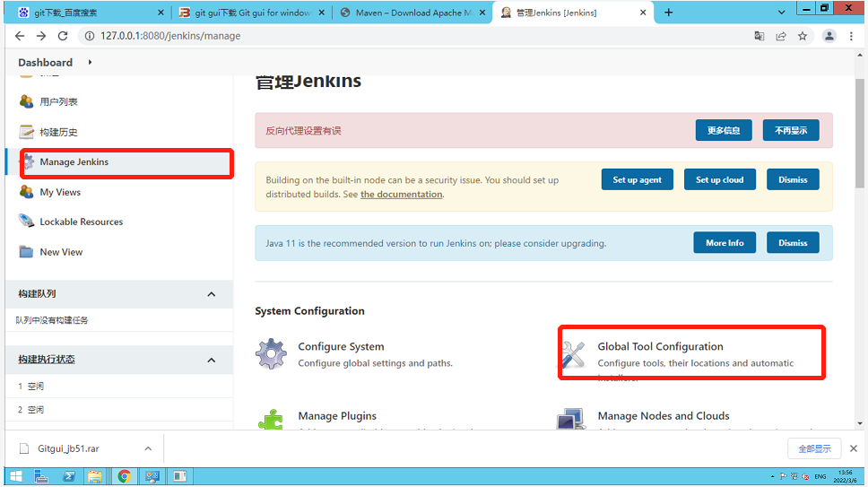Open a new browser tab
This screenshot has width=868, height=487.
point(668,13)
